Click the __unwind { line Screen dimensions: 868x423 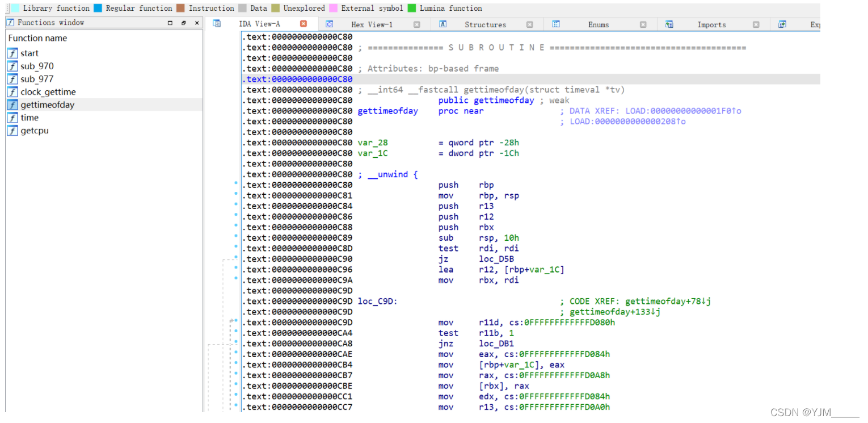[387, 174]
